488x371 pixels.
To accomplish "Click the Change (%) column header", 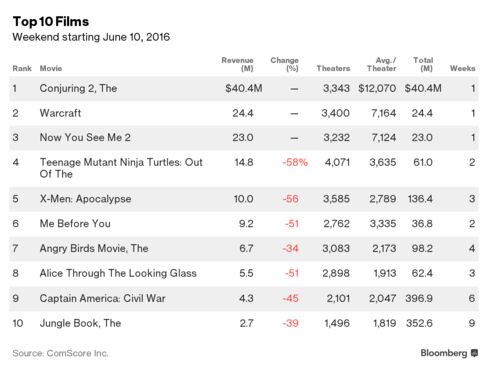I will [284, 64].
